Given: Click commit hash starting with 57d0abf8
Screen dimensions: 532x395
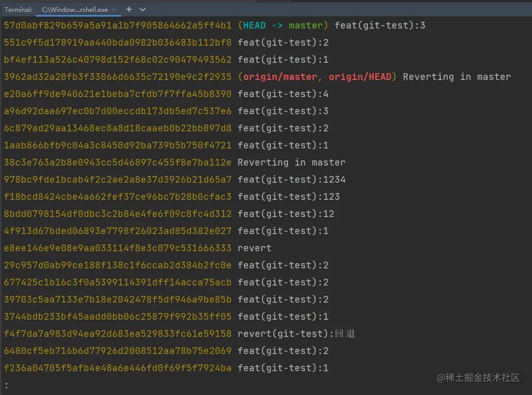Looking at the screenshot, I should point(118,25).
